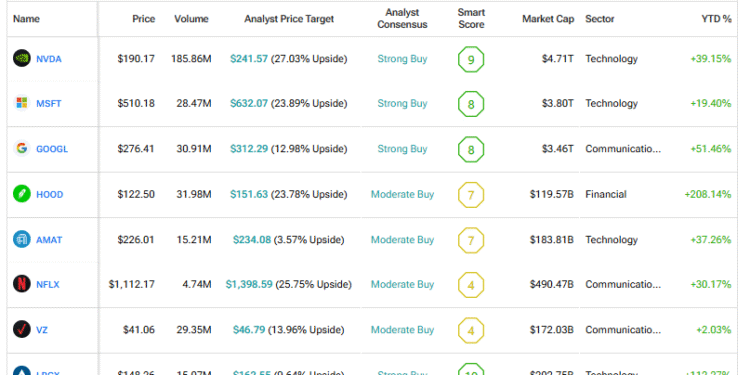Click MSFT's Smart Score 8 badge
Image resolution: width=750 pixels, height=375 pixels.
pos(471,104)
